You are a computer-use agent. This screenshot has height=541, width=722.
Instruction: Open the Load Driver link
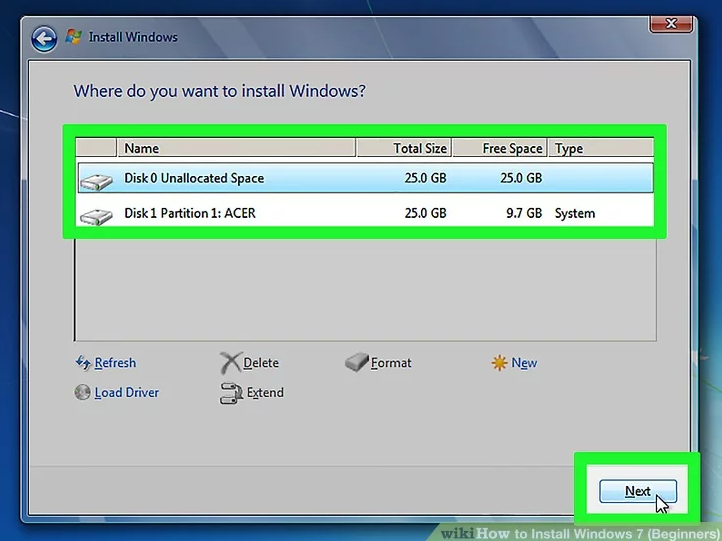pos(127,392)
